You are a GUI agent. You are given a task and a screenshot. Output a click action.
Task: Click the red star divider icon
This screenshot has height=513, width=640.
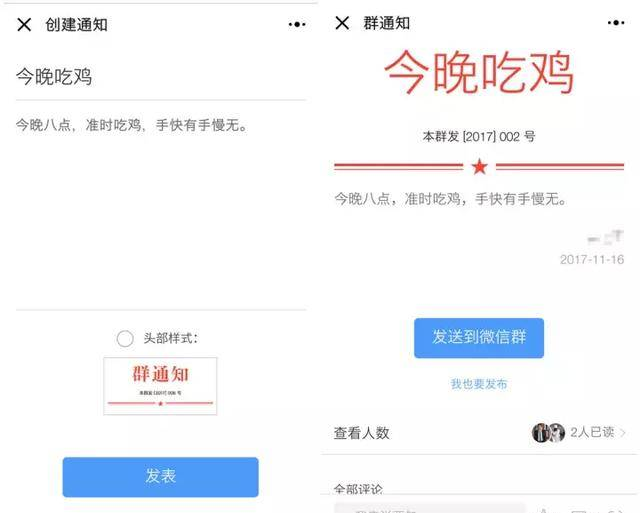[x=479, y=167]
